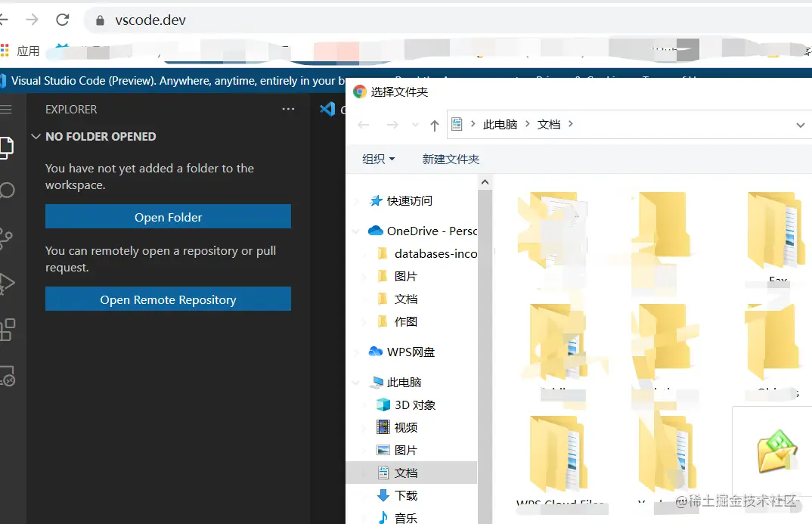This screenshot has width=812, height=524.
Task: Open Run and Debug view icon
Action: [6, 284]
